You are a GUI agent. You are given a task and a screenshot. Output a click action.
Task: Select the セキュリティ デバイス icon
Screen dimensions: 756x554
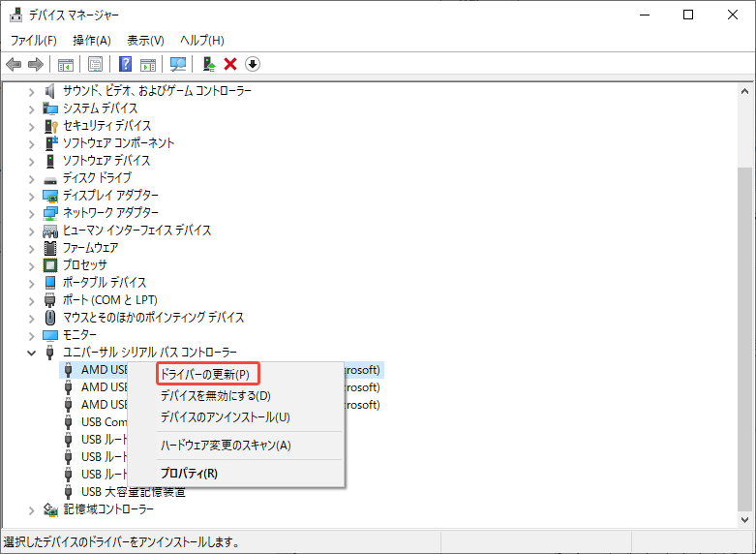(x=50, y=126)
